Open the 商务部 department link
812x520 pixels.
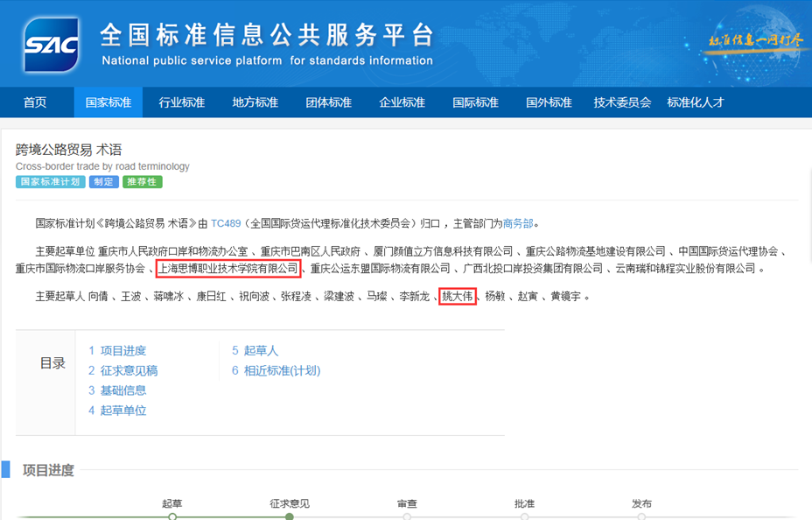tap(518, 224)
